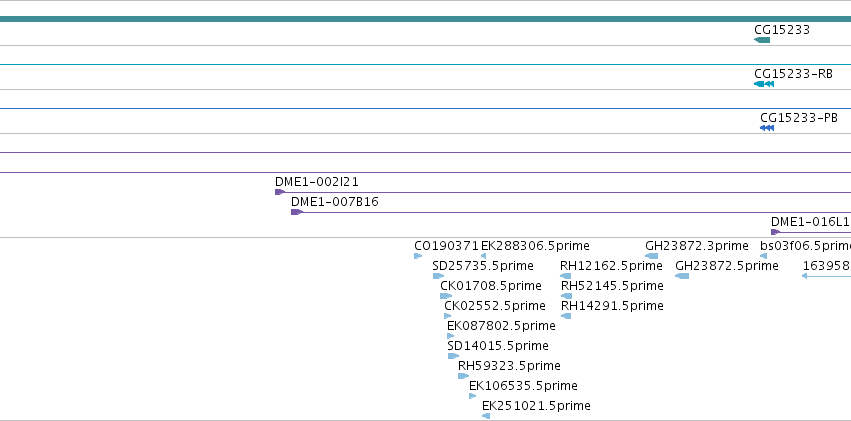Click the EK087802.5prime label text

(501, 326)
